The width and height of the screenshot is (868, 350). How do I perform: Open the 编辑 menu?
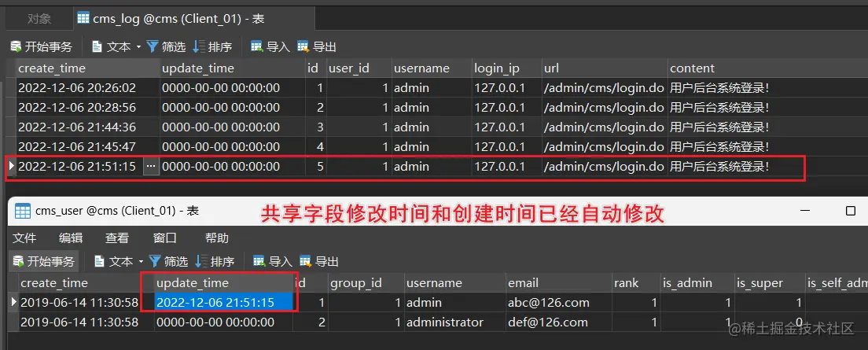point(71,238)
